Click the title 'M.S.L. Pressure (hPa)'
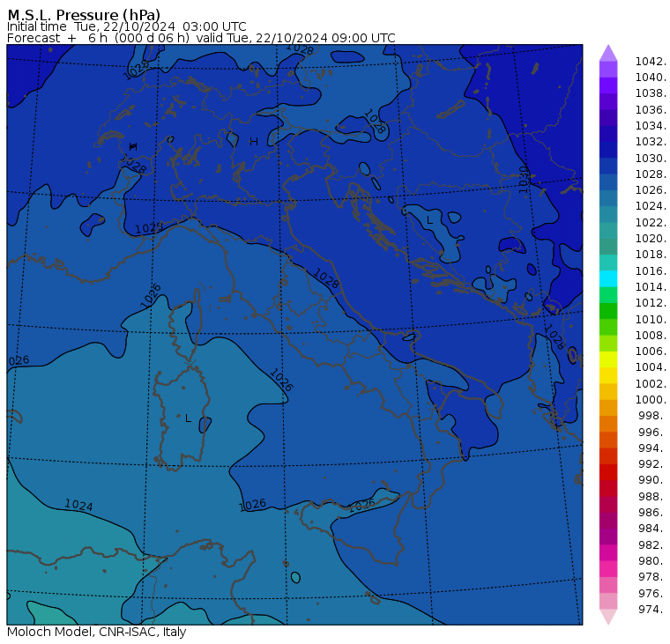Image resolution: width=670 pixels, height=644 pixels. 84,15
